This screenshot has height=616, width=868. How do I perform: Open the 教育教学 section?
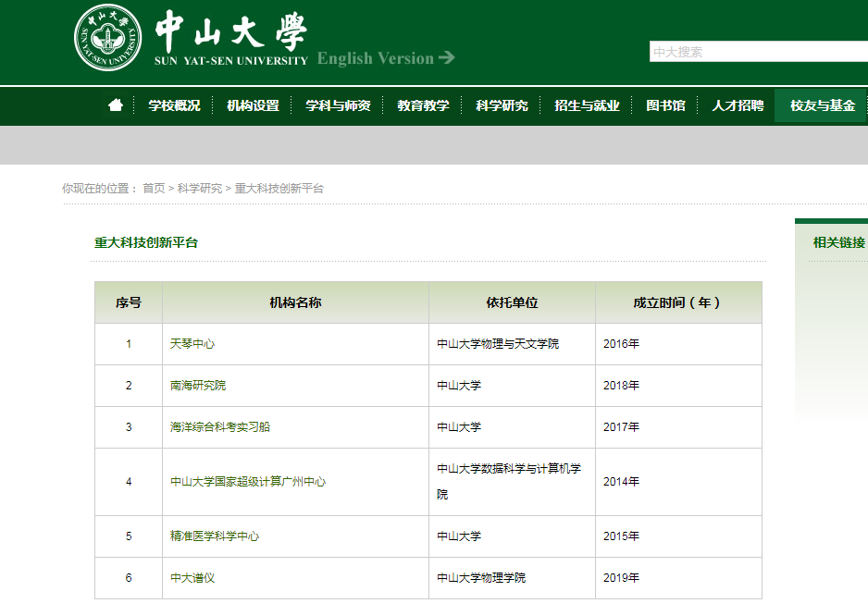pyautogui.click(x=422, y=105)
